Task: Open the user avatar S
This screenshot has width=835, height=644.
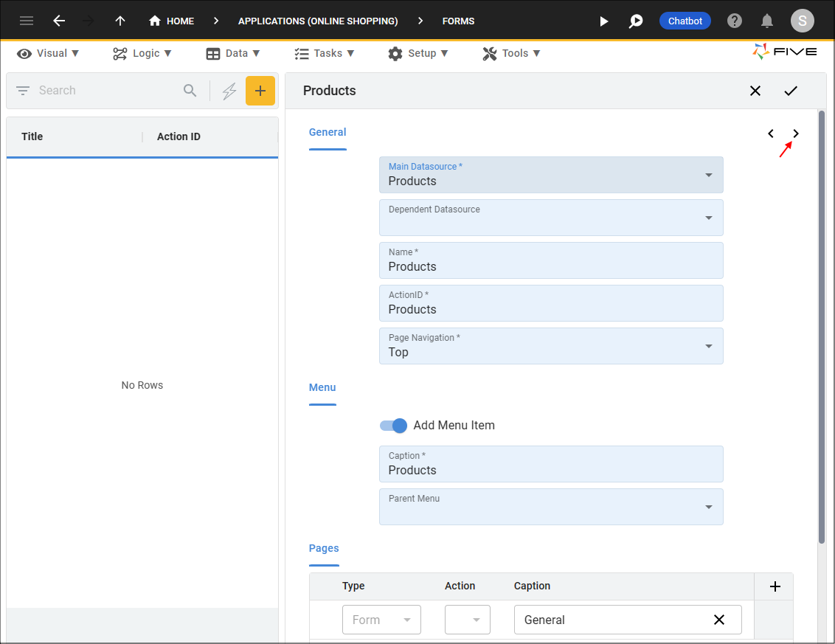Action: pos(802,21)
